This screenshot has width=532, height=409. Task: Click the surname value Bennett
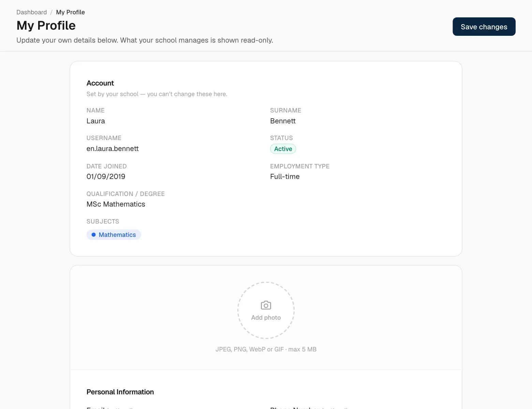tap(283, 121)
